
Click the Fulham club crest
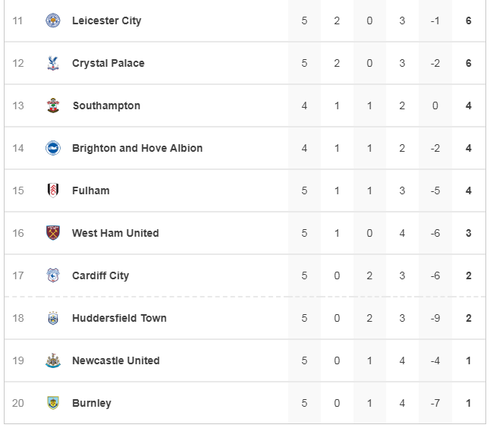click(53, 190)
